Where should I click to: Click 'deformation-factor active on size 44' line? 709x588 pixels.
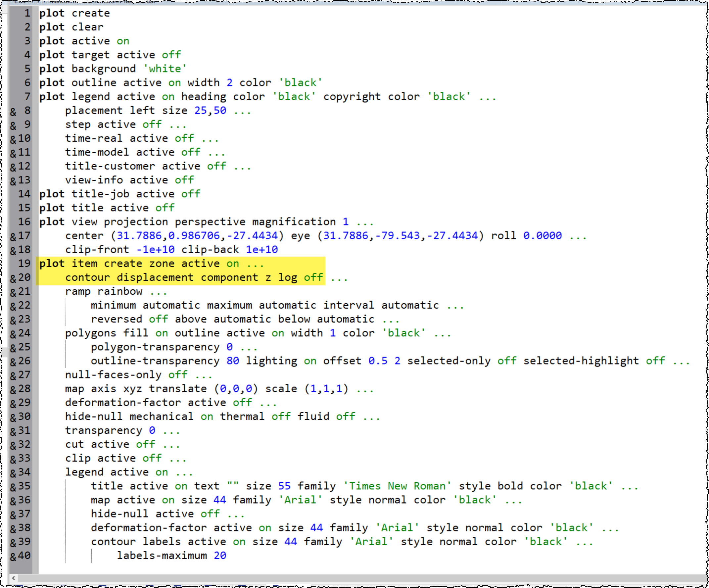tap(355, 527)
